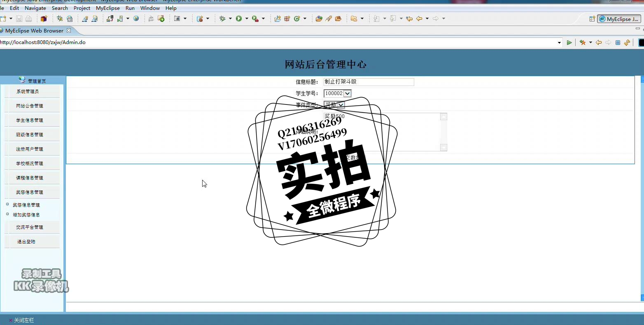Open the Navigate menu
The image size is (644, 325).
35,8
